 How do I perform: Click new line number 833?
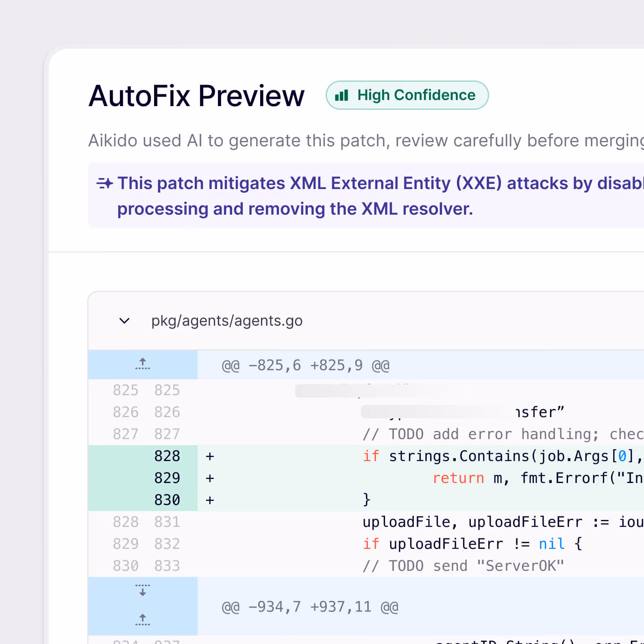pyautogui.click(x=167, y=566)
